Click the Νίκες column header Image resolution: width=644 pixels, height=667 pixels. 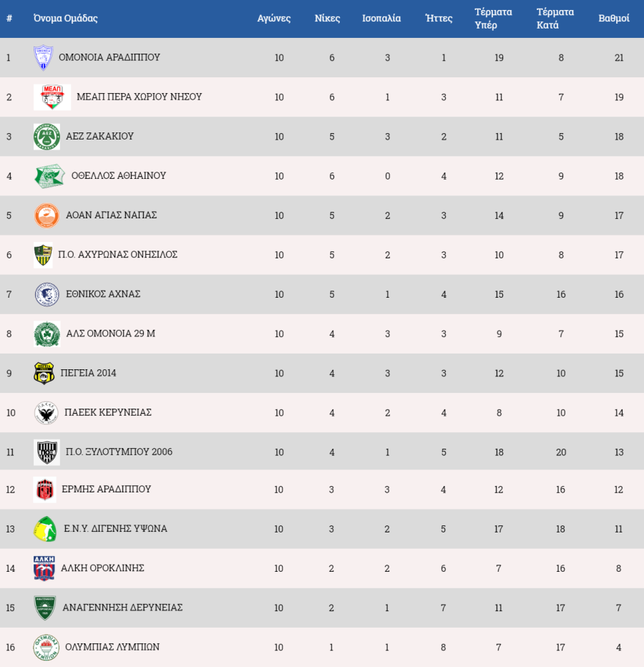(x=327, y=19)
